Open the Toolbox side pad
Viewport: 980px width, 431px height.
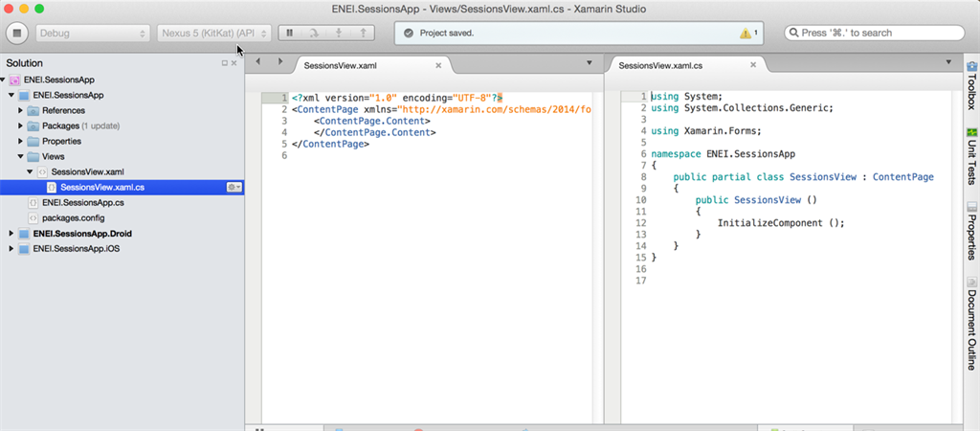point(972,85)
